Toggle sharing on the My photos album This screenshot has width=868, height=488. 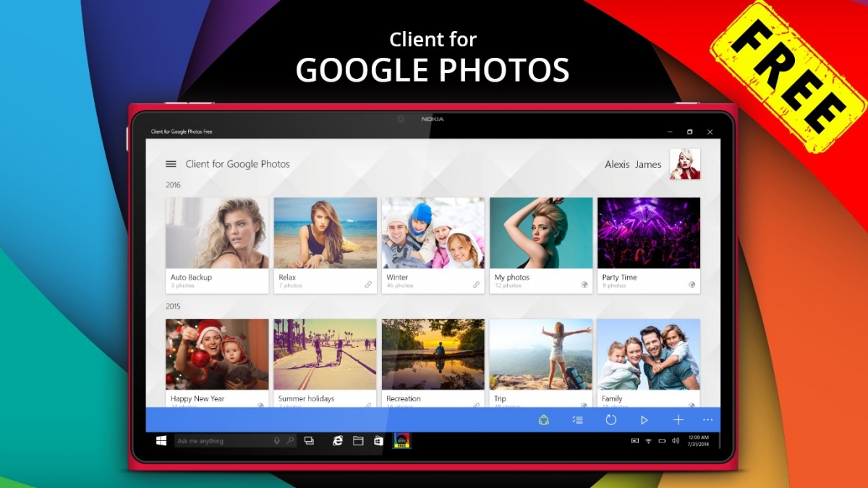click(x=583, y=285)
